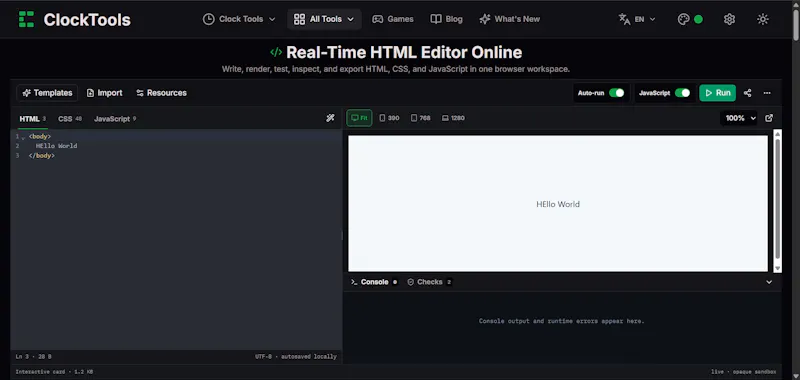
Task: Click the live opaque sandbox status
Action: click(743, 372)
